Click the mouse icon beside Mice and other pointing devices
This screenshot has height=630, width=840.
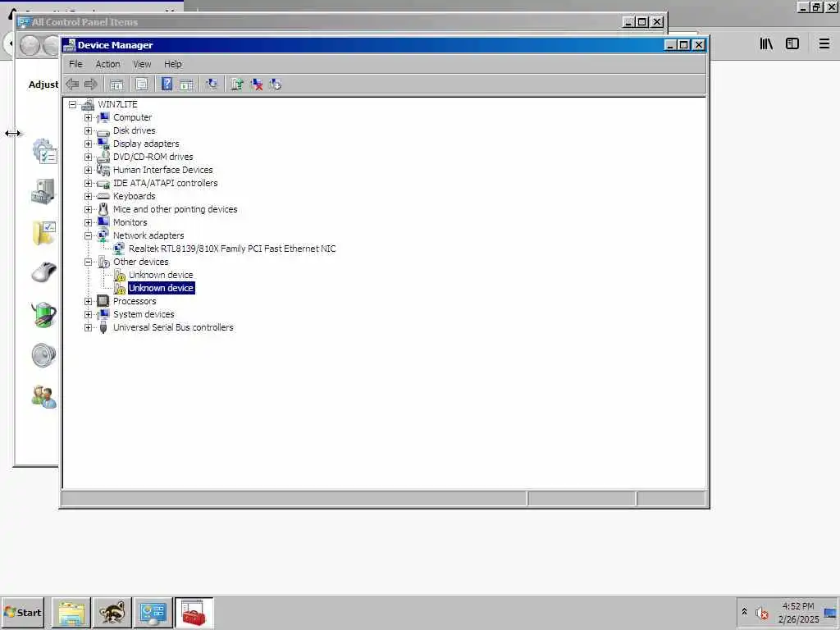[x=103, y=209]
